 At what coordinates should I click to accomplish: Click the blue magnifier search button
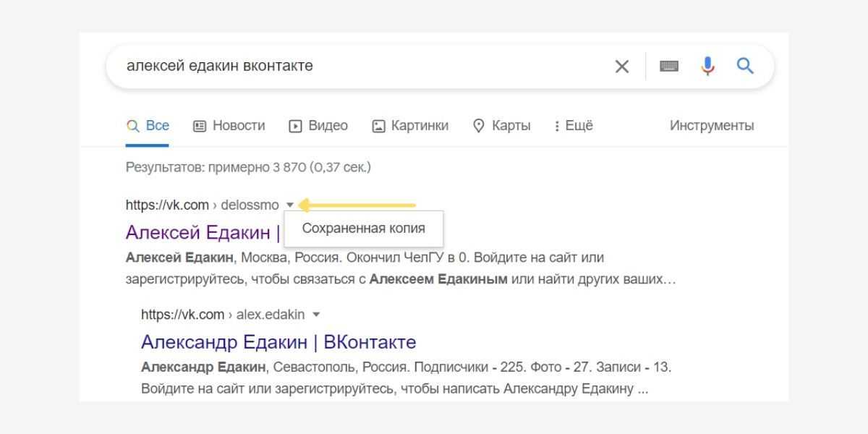[x=745, y=67]
